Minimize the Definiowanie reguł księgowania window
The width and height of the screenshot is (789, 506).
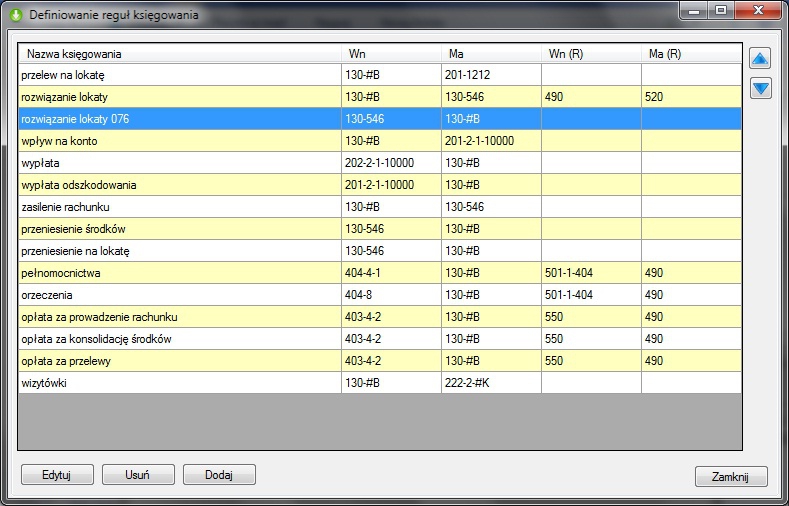[x=694, y=10]
